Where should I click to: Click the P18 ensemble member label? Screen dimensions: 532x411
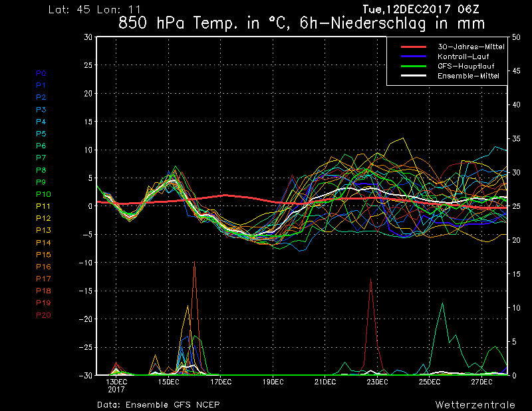coord(43,291)
